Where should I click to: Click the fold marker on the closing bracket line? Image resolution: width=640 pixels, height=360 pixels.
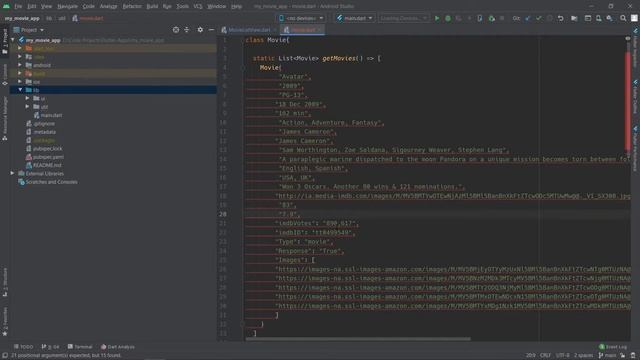pos(242,324)
